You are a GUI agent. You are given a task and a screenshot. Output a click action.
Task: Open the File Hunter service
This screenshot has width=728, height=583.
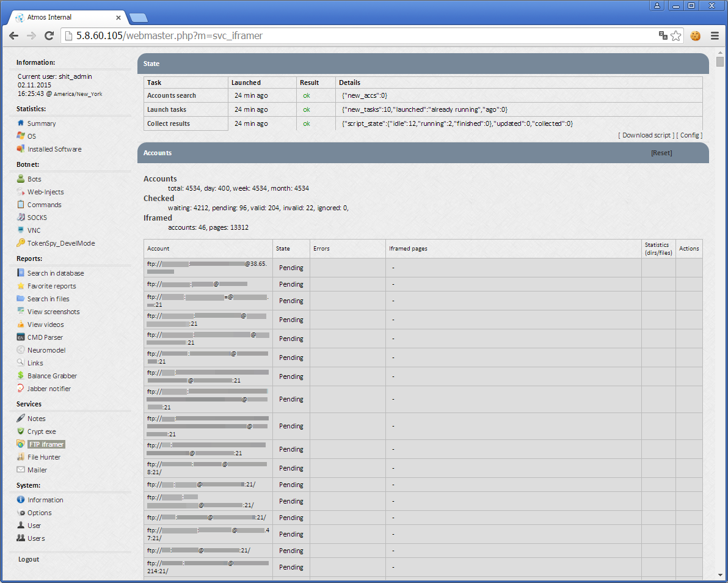[x=43, y=457]
